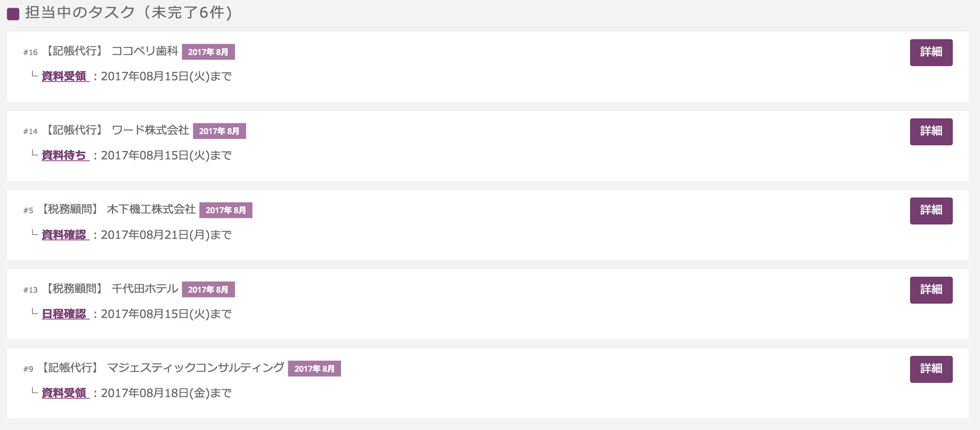The image size is (980, 430).
Task: Click 2017年8月 badge after マジェスティックコンサルティング
Action: [x=314, y=369]
